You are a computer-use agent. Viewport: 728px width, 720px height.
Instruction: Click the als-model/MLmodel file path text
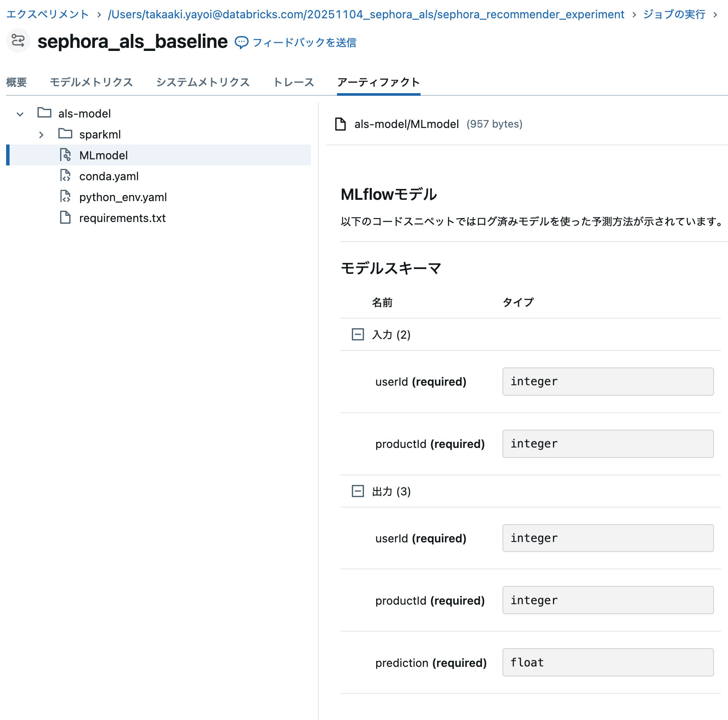(x=407, y=124)
